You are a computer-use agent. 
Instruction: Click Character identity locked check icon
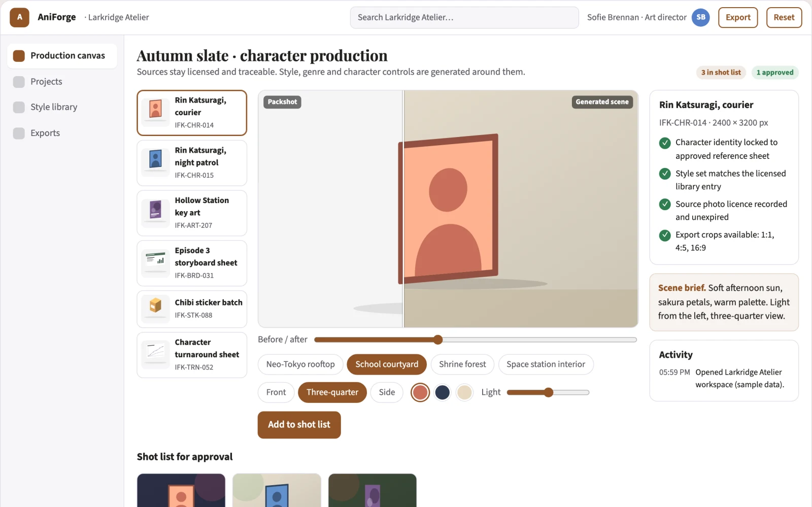pos(665,143)
